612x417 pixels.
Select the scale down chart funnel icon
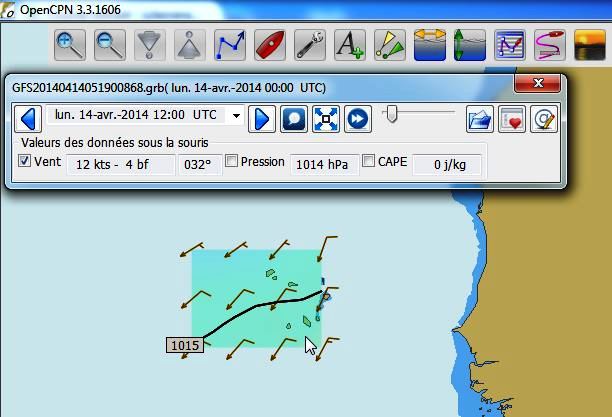[x=150, y=45]
